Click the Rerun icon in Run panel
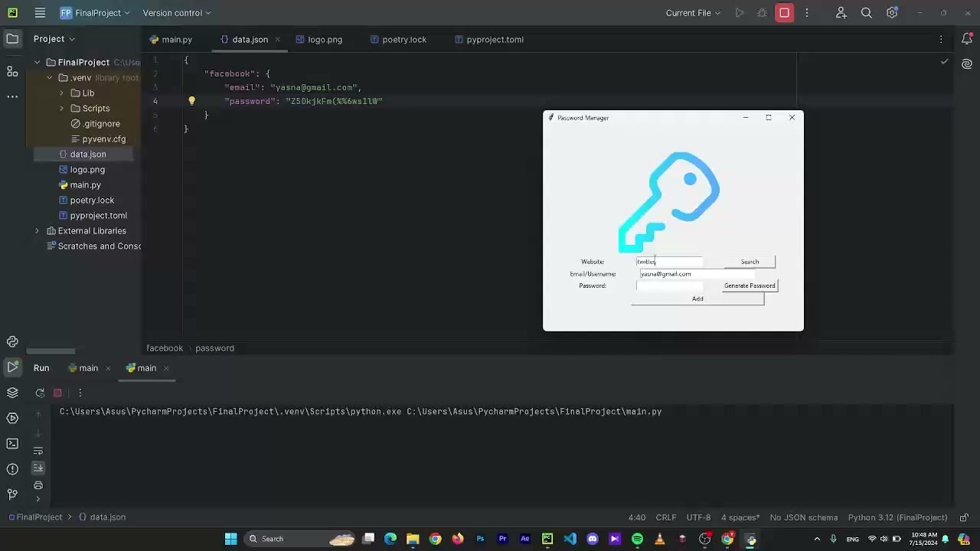The image size is (980, 551). tap(40, 393)
